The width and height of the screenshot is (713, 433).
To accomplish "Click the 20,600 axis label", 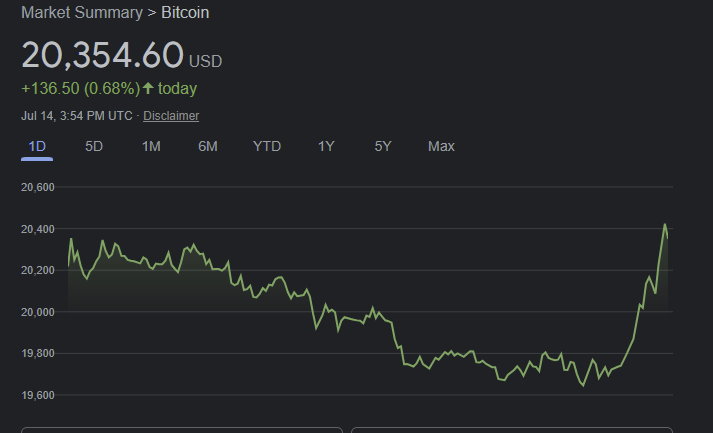I will (38, 187).
